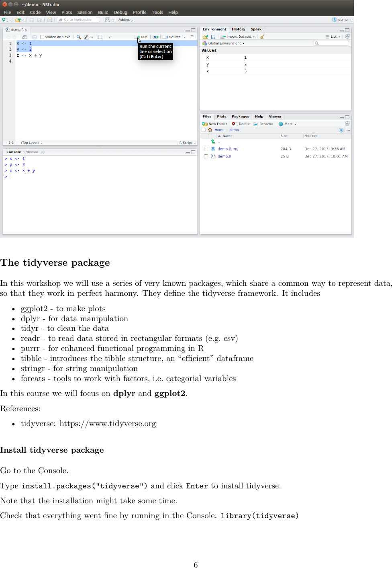Viewport: 392px width, 568px height.
Task: Click New Folder button
Action: [x=215, y=124]
